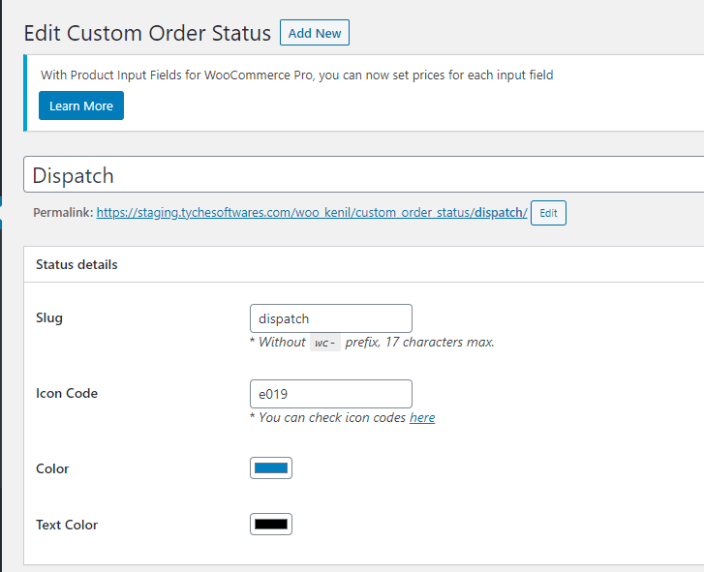Open the icon codes "here" link

coord(422,417)
